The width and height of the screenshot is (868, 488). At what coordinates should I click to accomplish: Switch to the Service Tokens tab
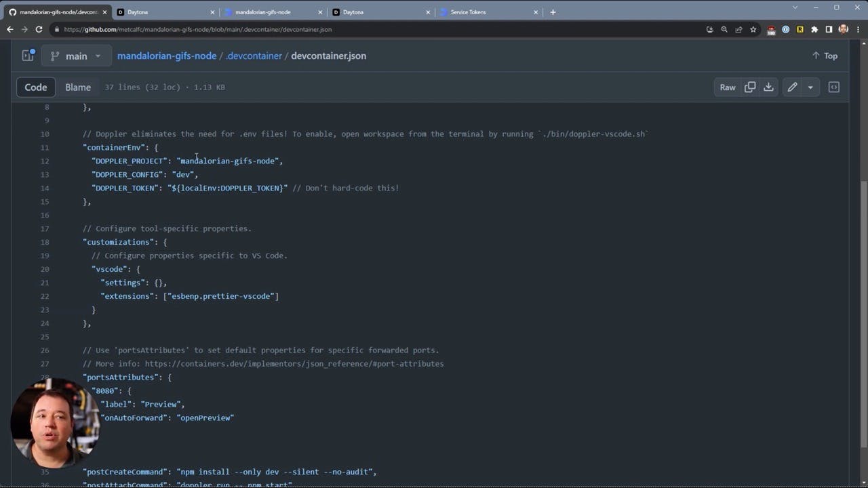coord(488,12)
